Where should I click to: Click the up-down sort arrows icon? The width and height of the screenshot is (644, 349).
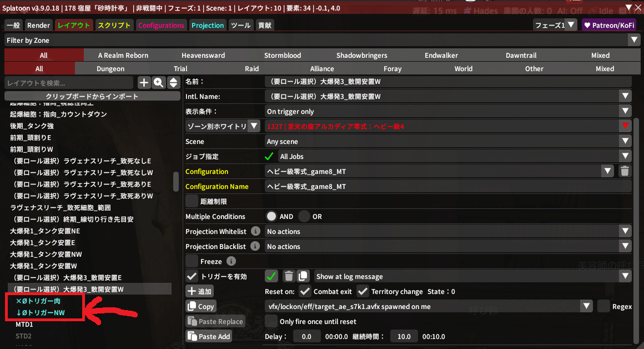[173, 83]
